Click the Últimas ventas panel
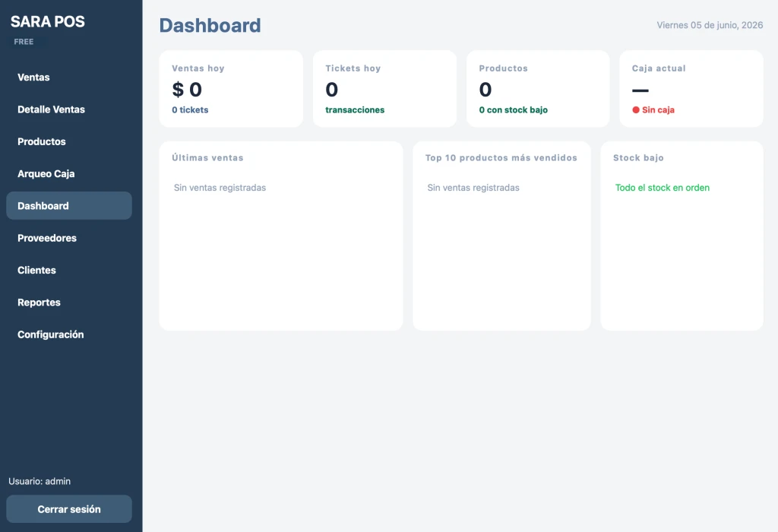This screenshot has height=532, width=778. pyautogui.click(x=281, y=236)
